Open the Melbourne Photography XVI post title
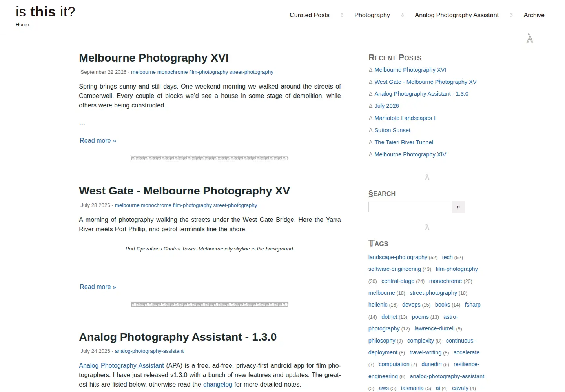The image size is (565, 392). tap(154, 58)
